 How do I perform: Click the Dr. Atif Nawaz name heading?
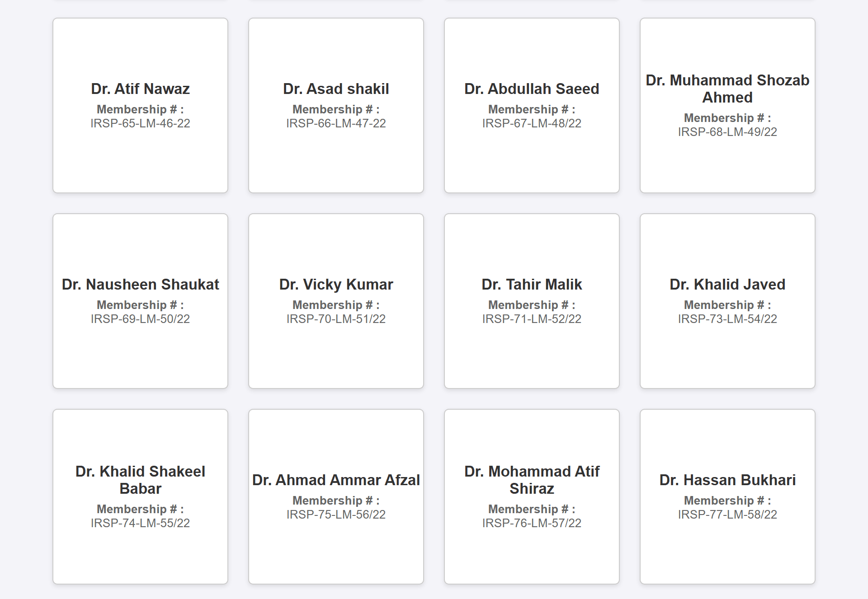[140, 89]
